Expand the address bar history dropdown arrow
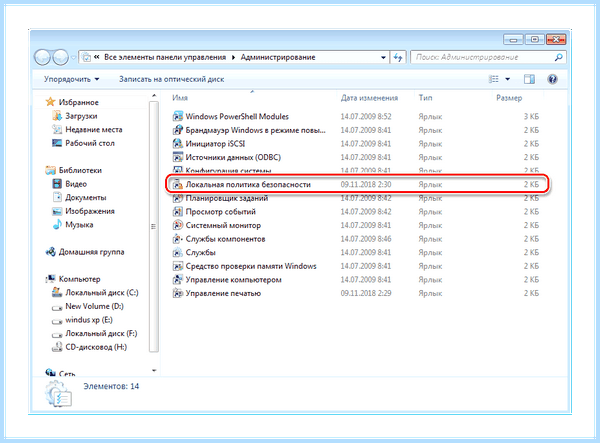The height and width of the screenshot is (443, 600). click(383, 57)
